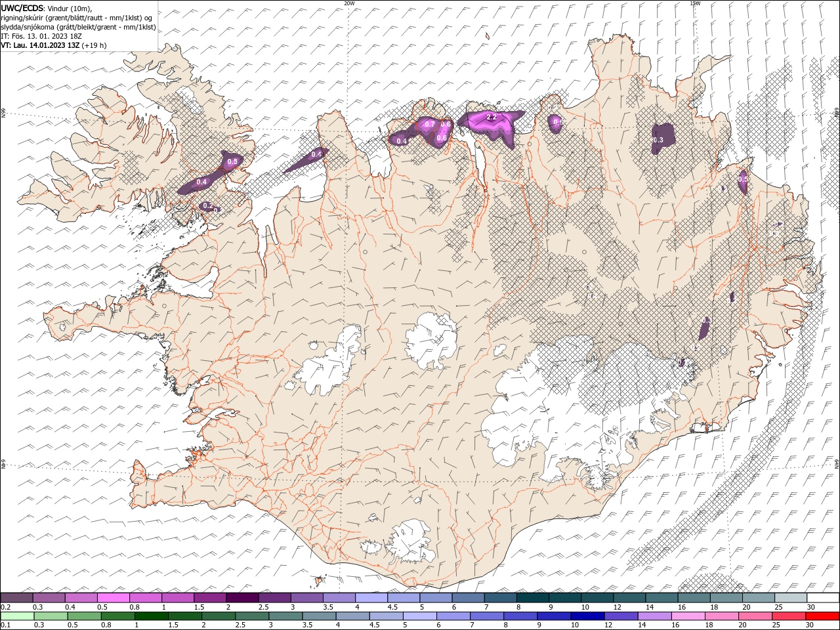Pick the light pink swatch between 16 and 18
This screenshot has height=630, width=840.
pos(687,616)
